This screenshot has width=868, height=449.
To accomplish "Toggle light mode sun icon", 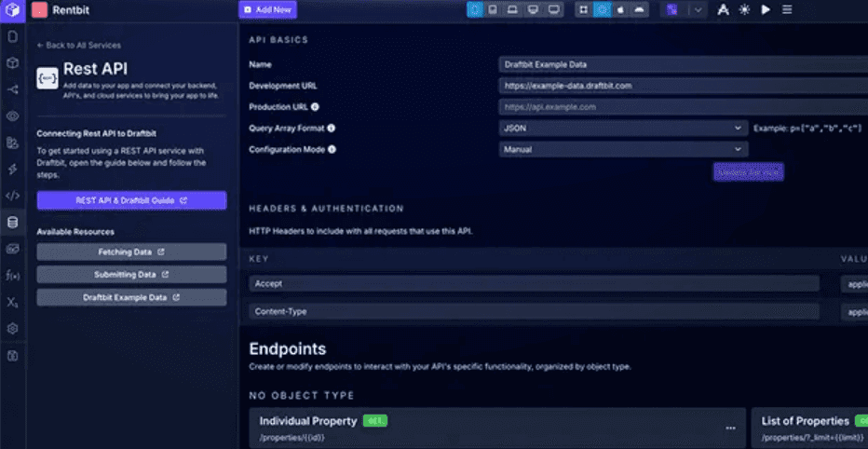I will (x=744, y=10).
